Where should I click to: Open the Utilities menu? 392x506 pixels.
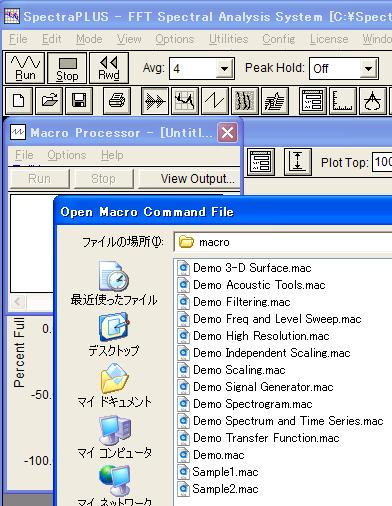pos(228,39)
